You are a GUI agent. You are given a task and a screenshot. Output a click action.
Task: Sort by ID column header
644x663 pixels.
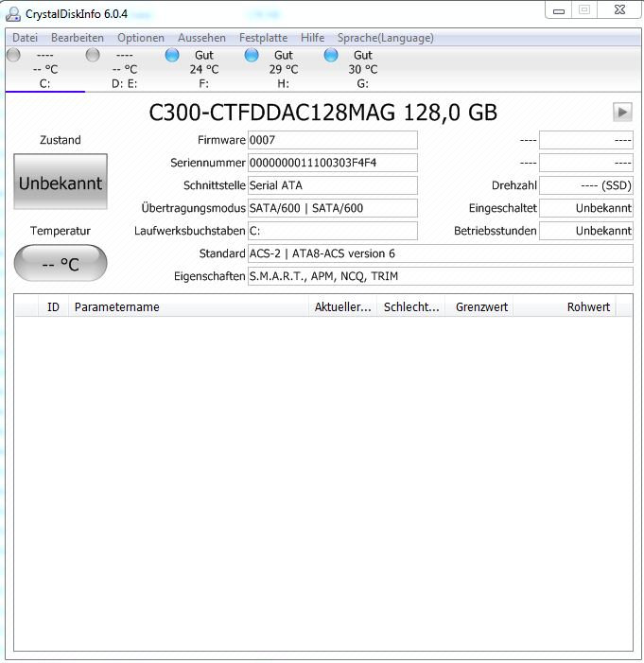pyautogui.click(x=53, y=307)
